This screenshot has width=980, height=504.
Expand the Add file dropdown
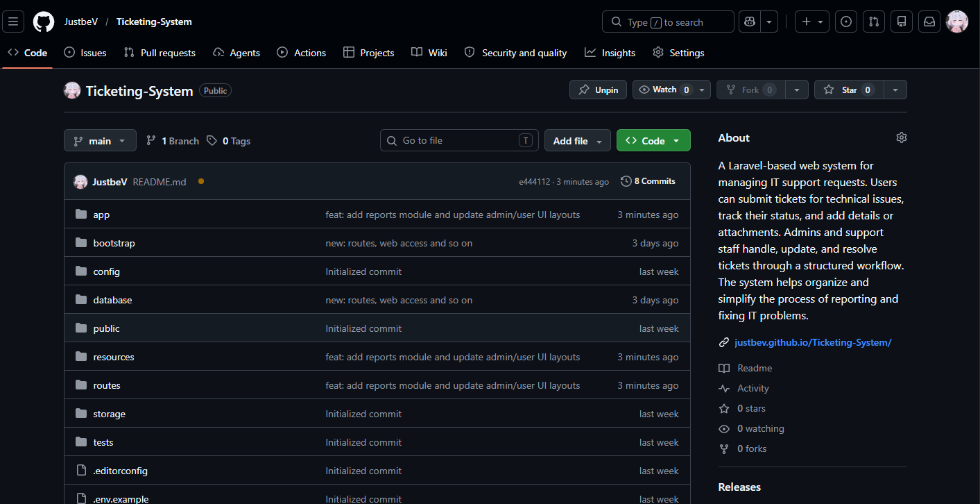pyautogui.click(x=578, y=140)
